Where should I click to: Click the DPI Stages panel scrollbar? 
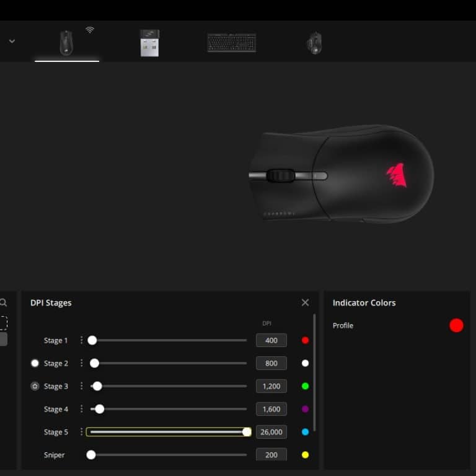[315, 372]
